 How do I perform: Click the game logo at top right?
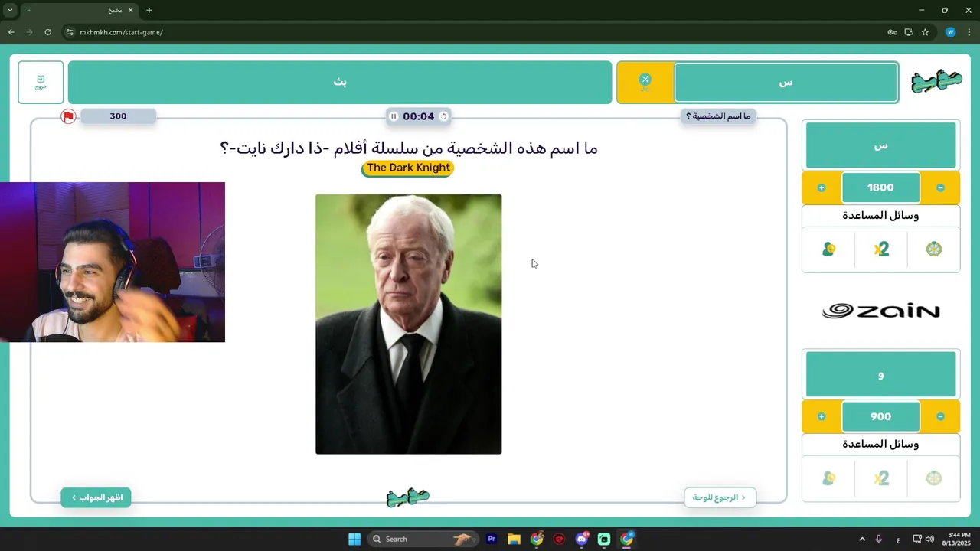(936, 80)
